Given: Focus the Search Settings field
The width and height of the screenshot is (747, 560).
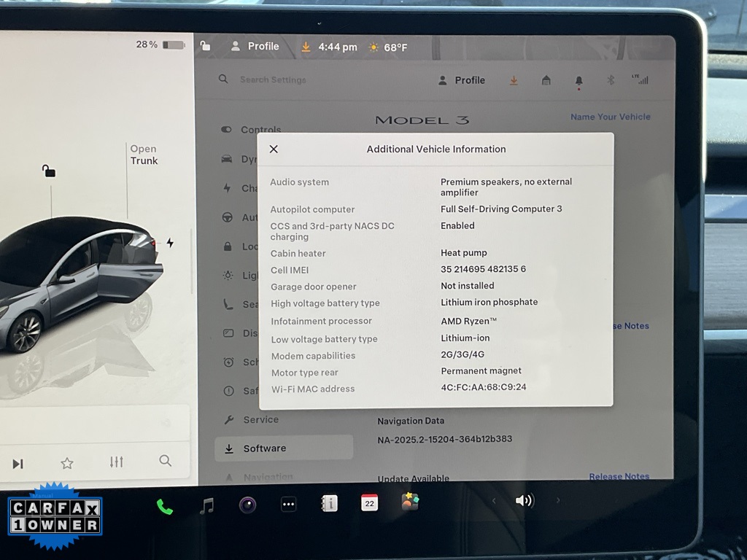Looking at the screenshot, I should 273,79.
